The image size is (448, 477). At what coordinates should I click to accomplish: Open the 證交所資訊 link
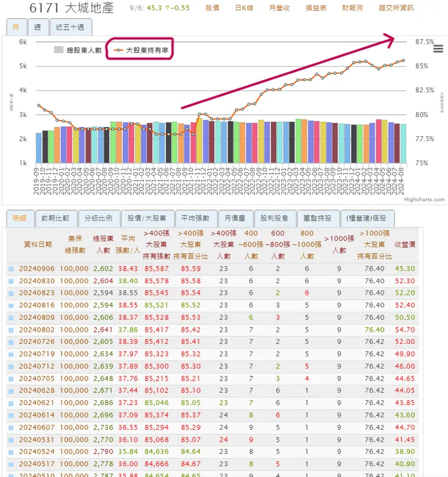pos(396,8)
